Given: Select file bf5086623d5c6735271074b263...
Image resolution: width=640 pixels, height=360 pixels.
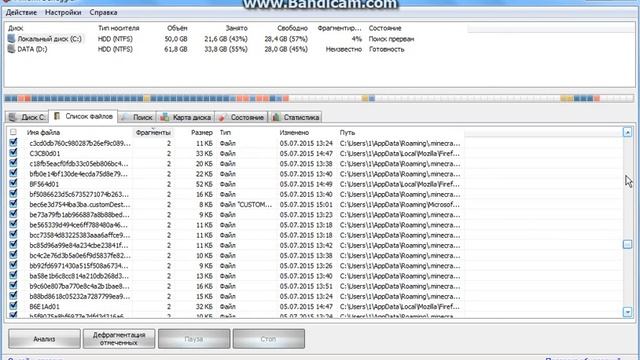Looking at the screenshot, I should (x=79, y=194).
